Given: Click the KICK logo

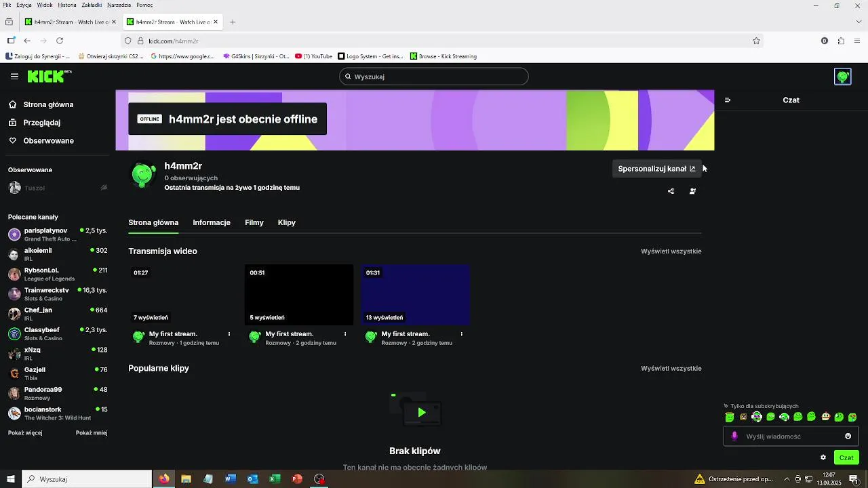Looking at the screenshot, I should pos(49,77).
